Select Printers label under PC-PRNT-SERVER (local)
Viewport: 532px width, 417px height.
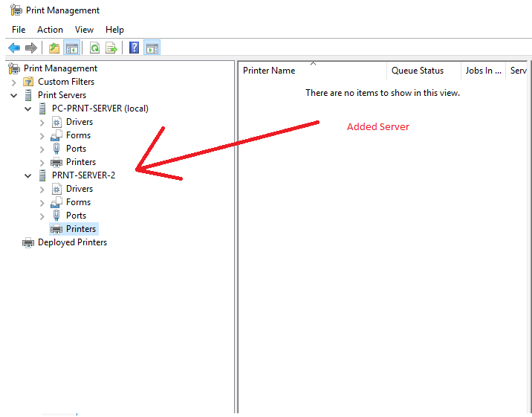coord(81,162)
